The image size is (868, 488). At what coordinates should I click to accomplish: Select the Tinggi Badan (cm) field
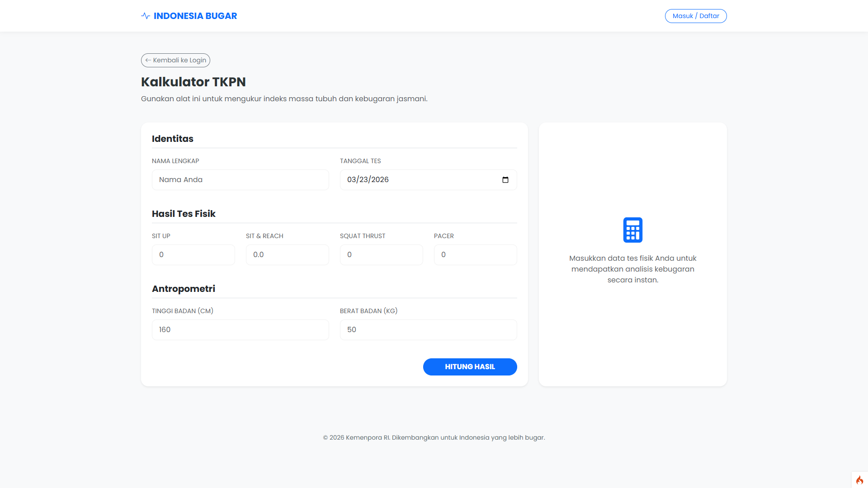click(240, 330)
